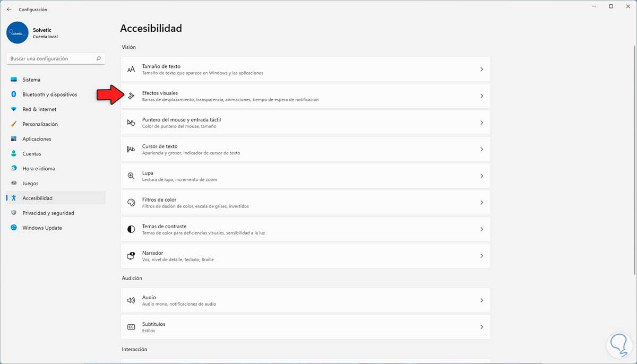Go to Personalización in sidebar

click(40, 124)
